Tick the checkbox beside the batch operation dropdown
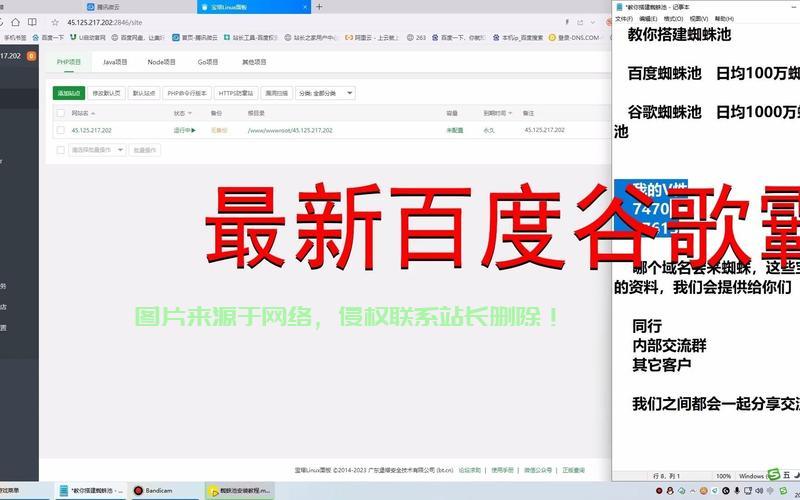This screenshot has height=500, width=800. click(61, 150)
